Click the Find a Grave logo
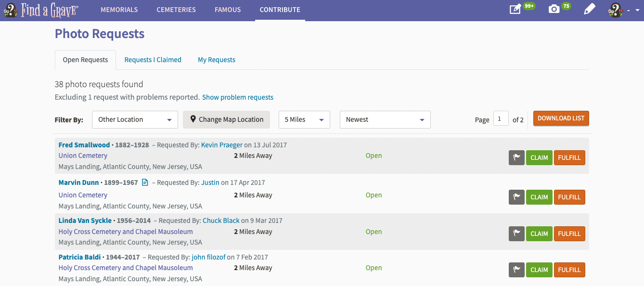Viewport: 644px width, 286px height. (41, 10)
